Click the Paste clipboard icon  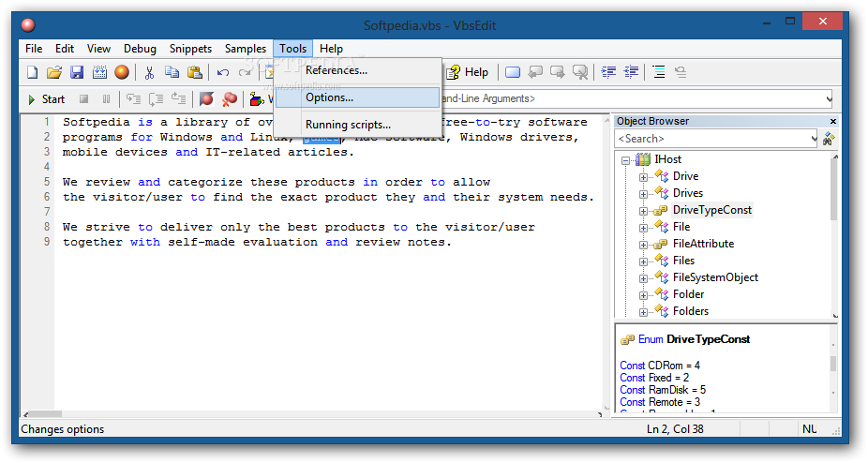coord(195,72)
